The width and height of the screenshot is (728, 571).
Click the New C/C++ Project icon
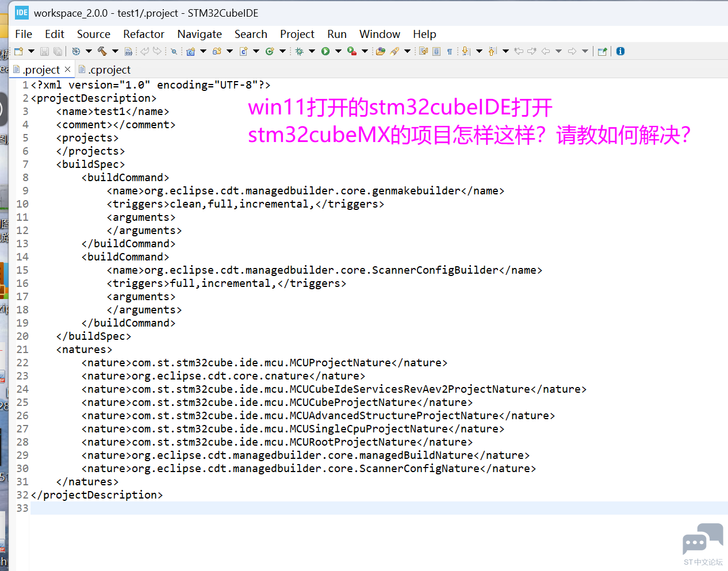tap(190, 51)
